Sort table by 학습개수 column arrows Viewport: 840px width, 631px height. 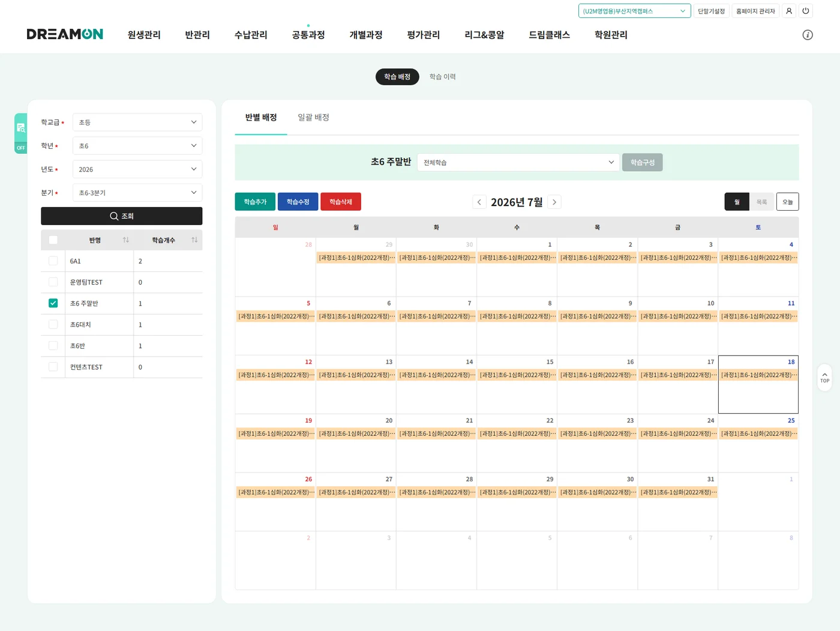[x=194, y=240]
